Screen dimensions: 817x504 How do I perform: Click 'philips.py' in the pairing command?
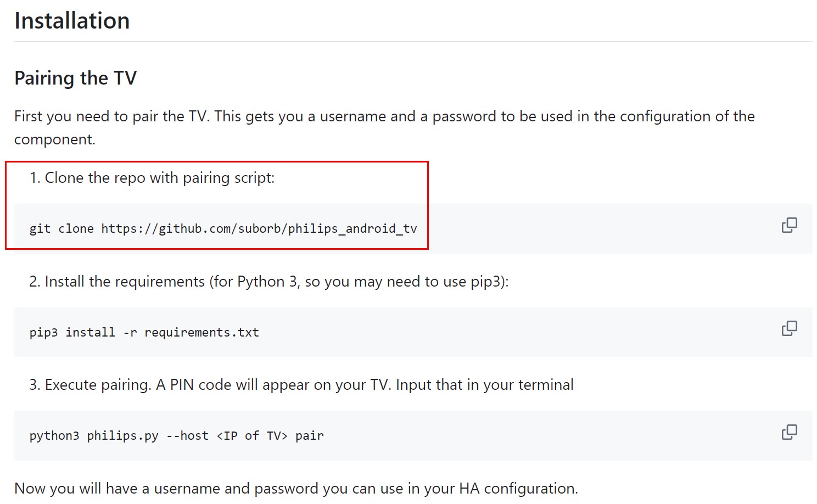point(122,436)
